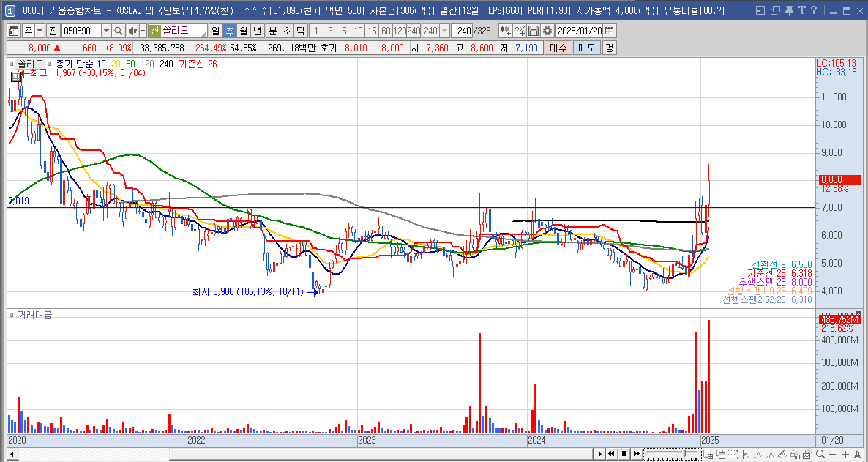Open the 240 interval dropdown arrow
The height and width of the screenshot is (462, 868).
444,31
